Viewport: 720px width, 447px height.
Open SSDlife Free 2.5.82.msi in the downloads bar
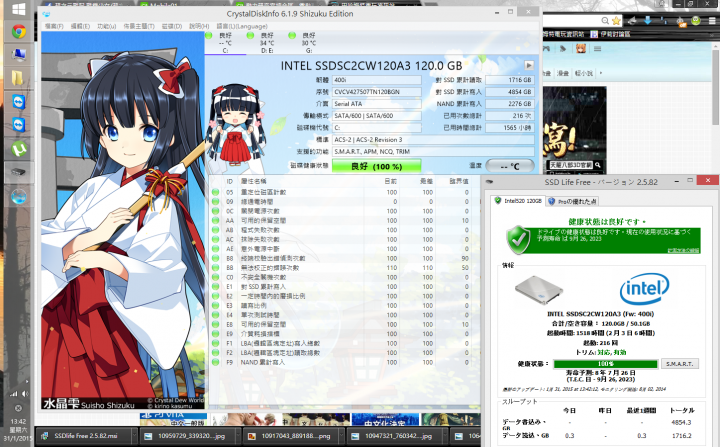point(85,436)
